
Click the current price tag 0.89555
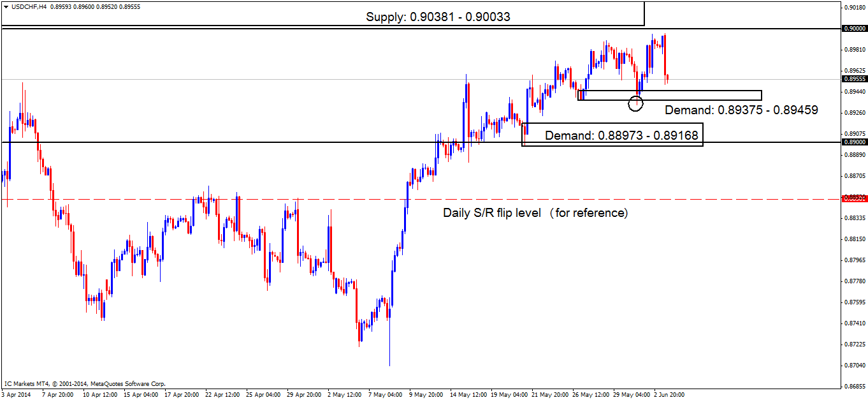pos(855,79)
